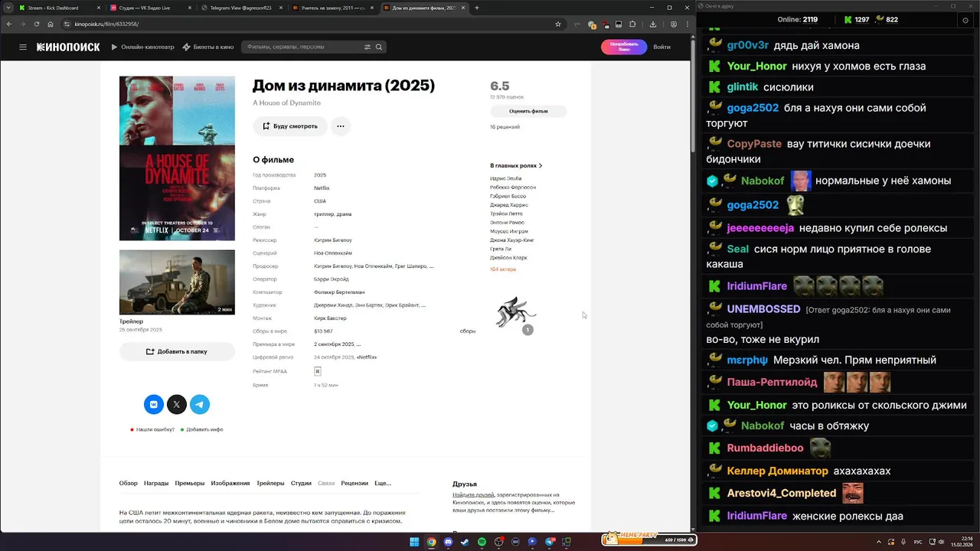Click the Оценить фильм button
The image size is (980, 551).
pyautogui.click(x=528, y=111)
